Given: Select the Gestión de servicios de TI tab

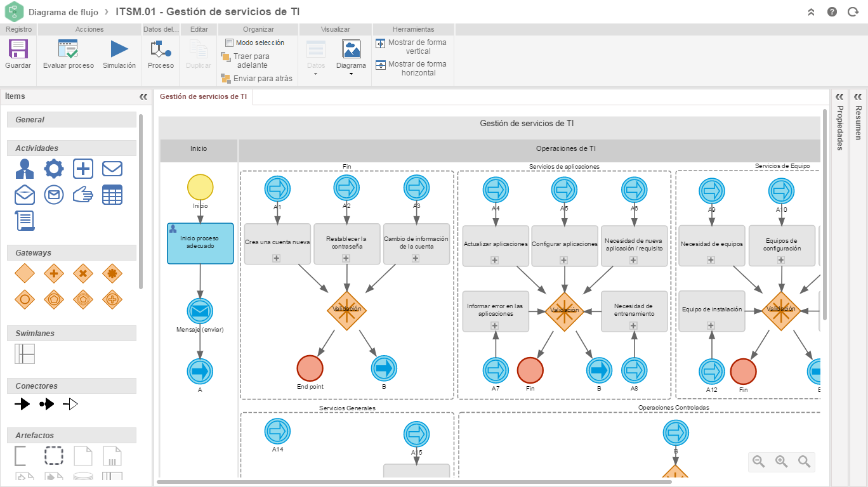Looking at the screenshot, I should click(204, 96).
